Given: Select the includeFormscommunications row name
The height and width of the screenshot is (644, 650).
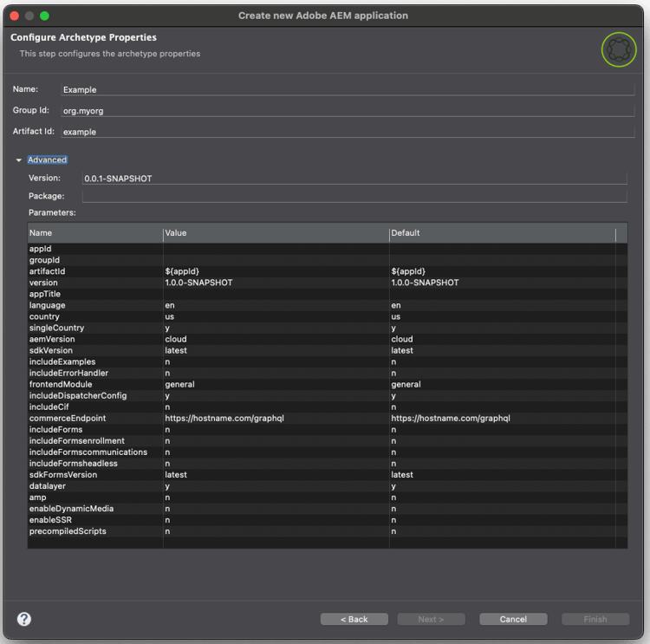Looking at the screenshot, I should pyautogui.click(x=88, y=452).
